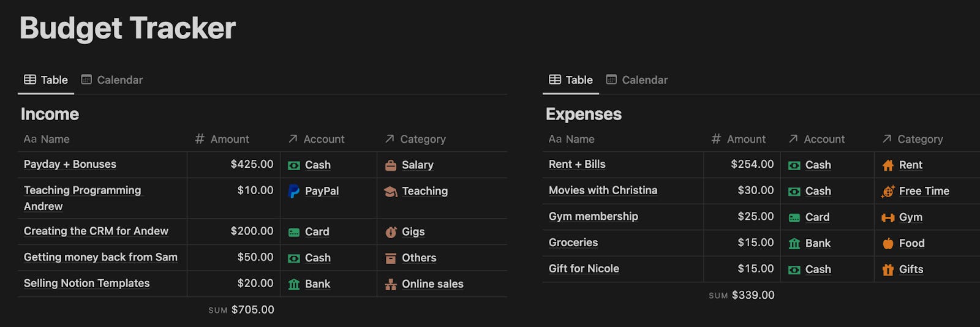The width and height of the screenshot is (980, 327).
Task: Switch to Calendar view for Income
Action: coord(112,80)
